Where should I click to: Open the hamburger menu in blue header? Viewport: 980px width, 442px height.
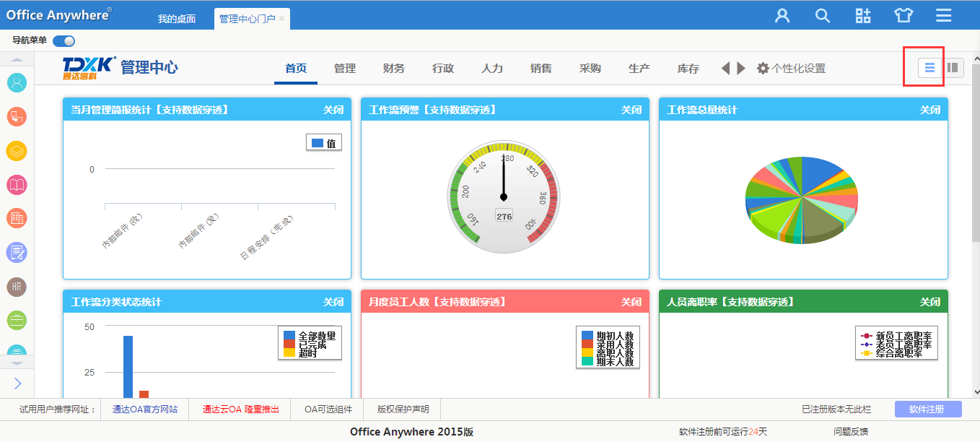944,16
